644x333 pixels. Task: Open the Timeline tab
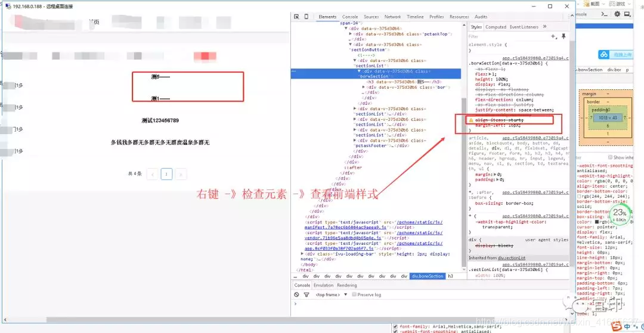click(x=415, y=17)
